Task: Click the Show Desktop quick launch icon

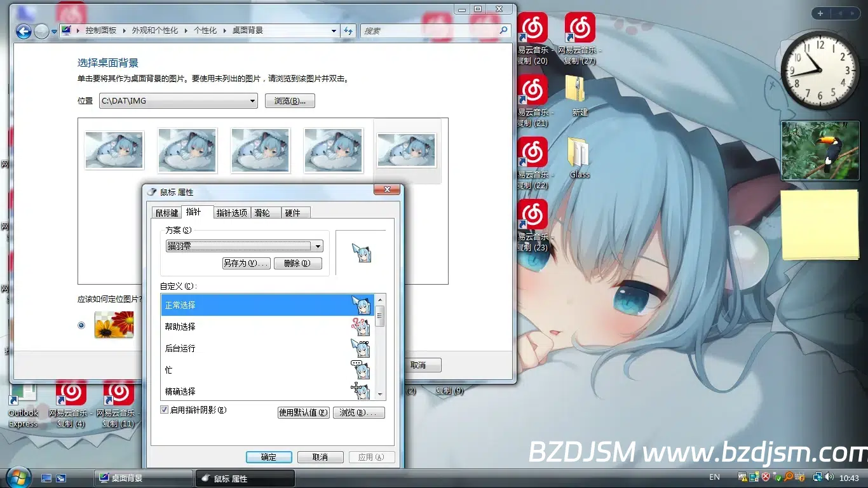Action: 46,478
